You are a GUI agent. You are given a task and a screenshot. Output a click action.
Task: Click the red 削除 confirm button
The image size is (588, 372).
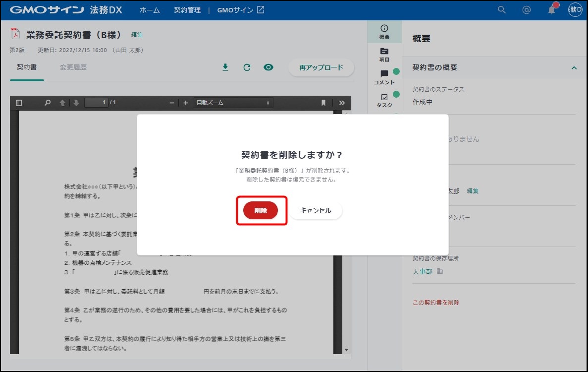261,210
